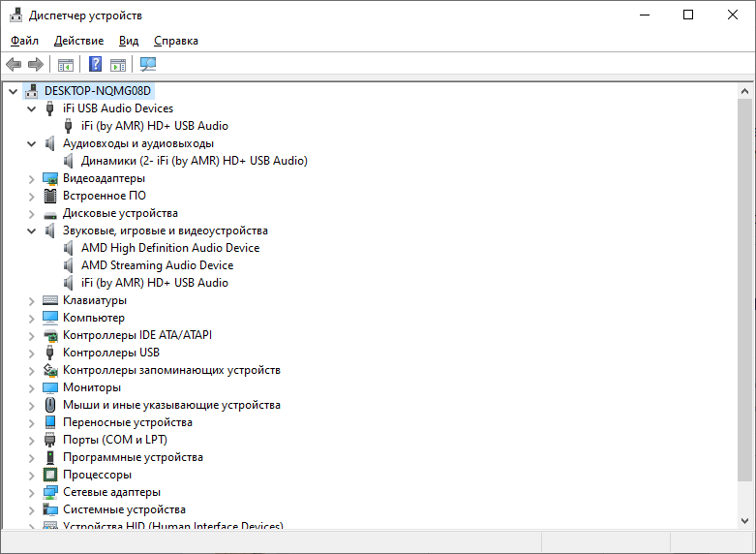Click the Системные устройства icon
Viewport: 756px width, 554px height.
click(50, 509)
